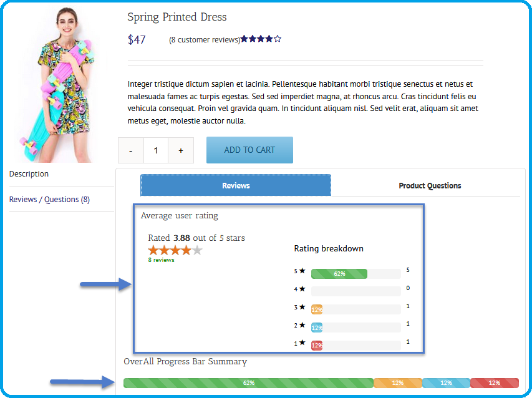This screenshot has width=532, height=398.
Task: Click the count 5 beside the 5-star bar
Action: click(408, 270)
